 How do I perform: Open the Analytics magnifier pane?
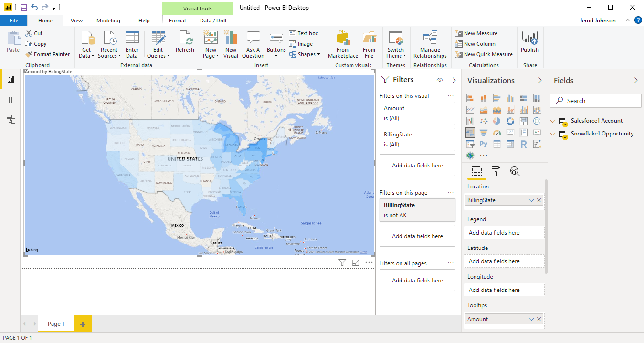click(515, 171)
